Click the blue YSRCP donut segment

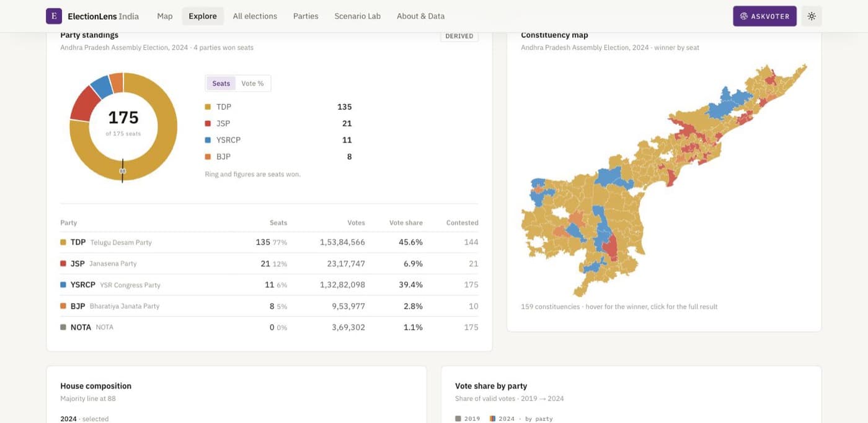[102, 87]
